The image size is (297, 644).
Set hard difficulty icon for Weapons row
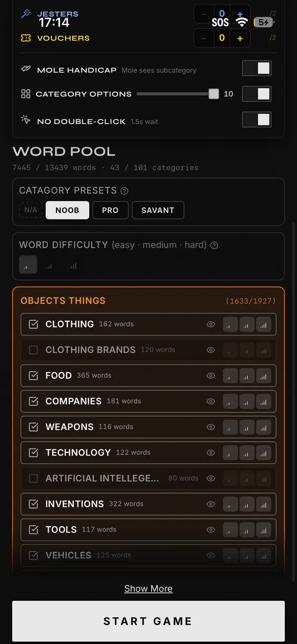pyautogui.click(x=264, y=427)
